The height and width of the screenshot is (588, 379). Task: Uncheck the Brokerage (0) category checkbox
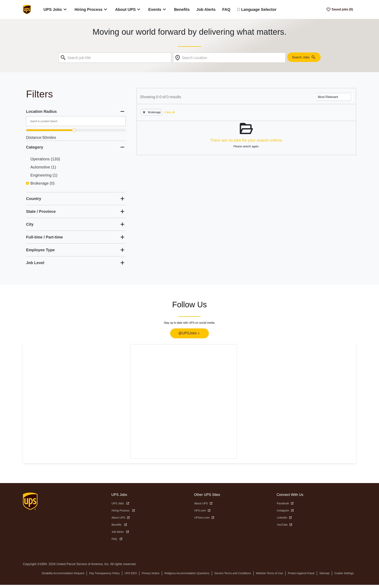coord(28,183)
